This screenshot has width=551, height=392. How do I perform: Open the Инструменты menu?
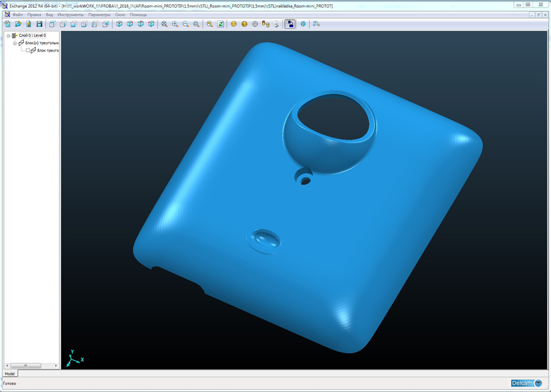coord(70,15)
